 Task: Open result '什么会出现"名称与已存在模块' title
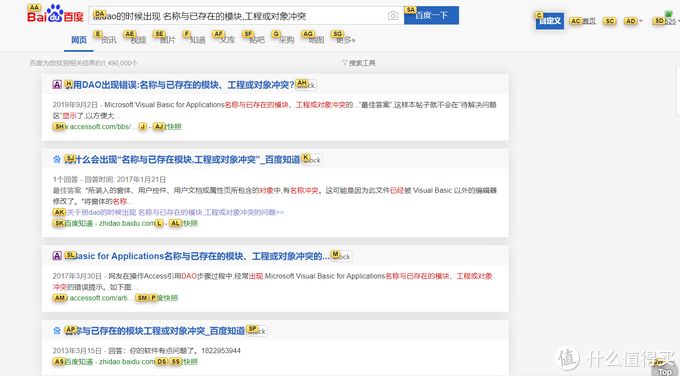183,160
